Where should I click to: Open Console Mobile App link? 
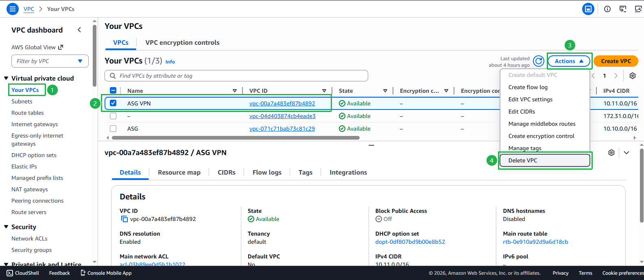pyautogui.click(x=106, y=273)
